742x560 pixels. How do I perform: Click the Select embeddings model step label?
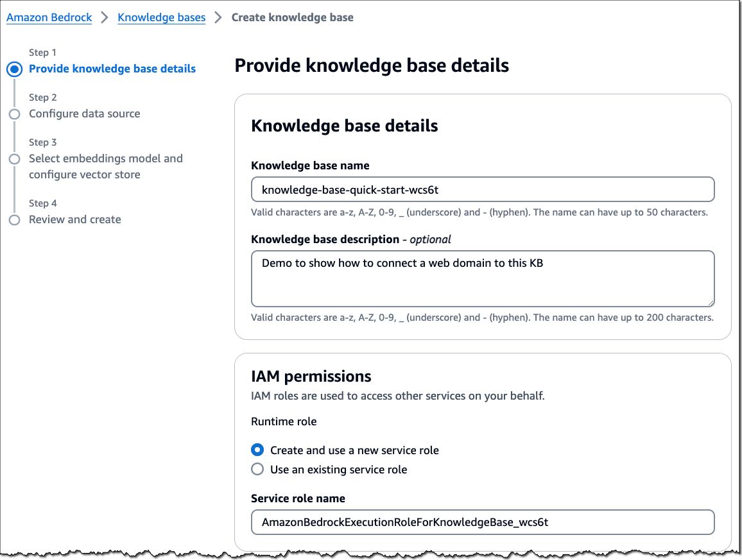(106, 158)
